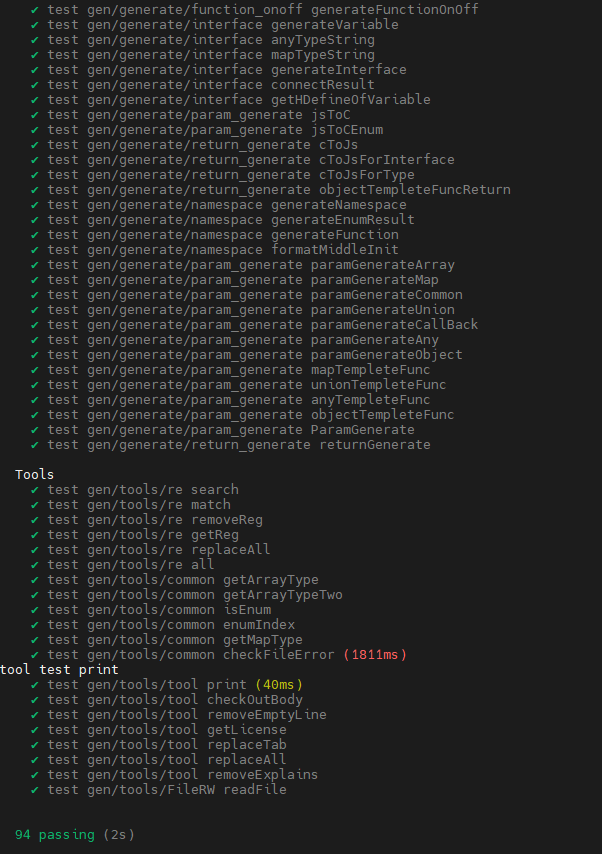
Task: Click the checkmark before formatMiddleInit test
Action: point(34,250)
